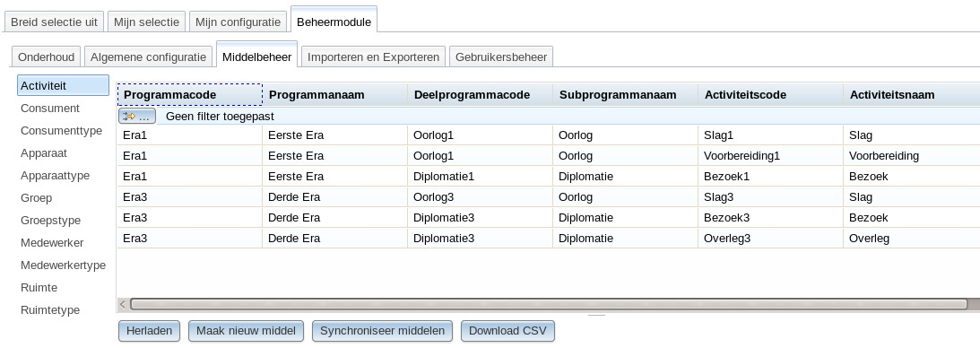Viewport: 980px width, 348px height.
Task: Sort by Activiteitscode column header
Action: (x=770, y=95)
